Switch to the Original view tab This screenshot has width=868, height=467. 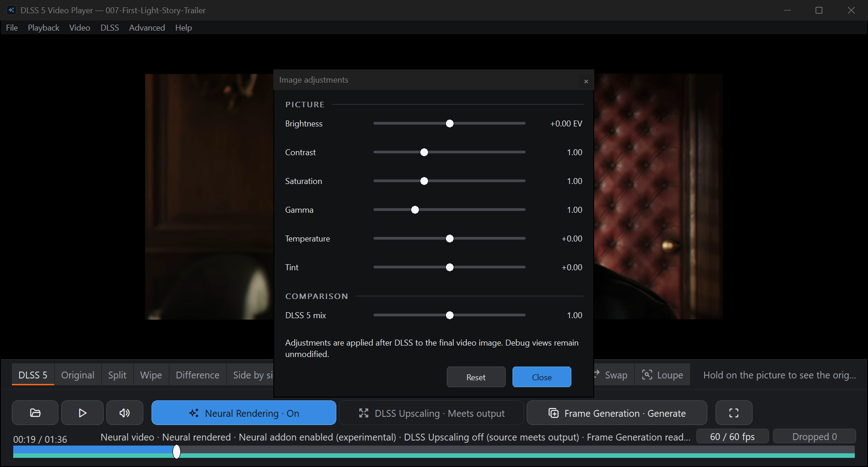[x=78, y=375]
